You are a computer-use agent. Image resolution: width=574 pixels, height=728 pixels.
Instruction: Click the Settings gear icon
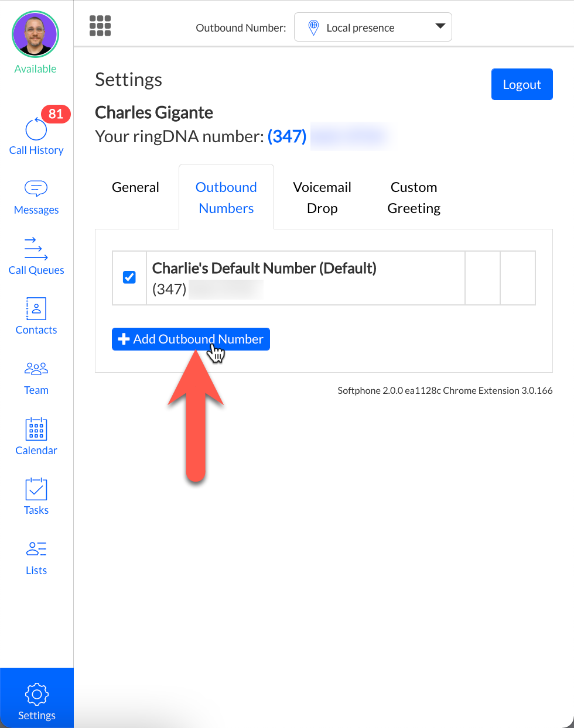[x=37, y=694]
